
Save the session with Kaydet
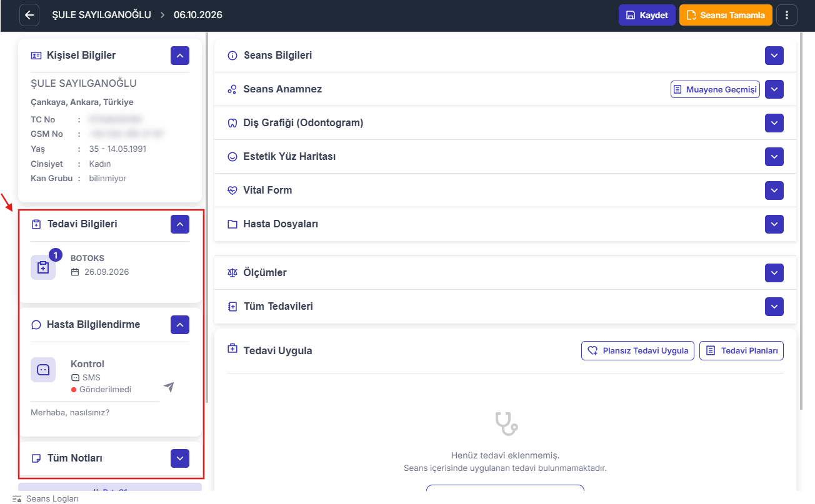(x=647, y=15)
